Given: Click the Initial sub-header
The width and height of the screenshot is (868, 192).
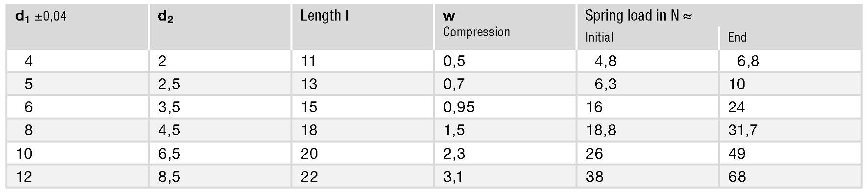Looking at the screenshot, I should (x=599, y=37).
